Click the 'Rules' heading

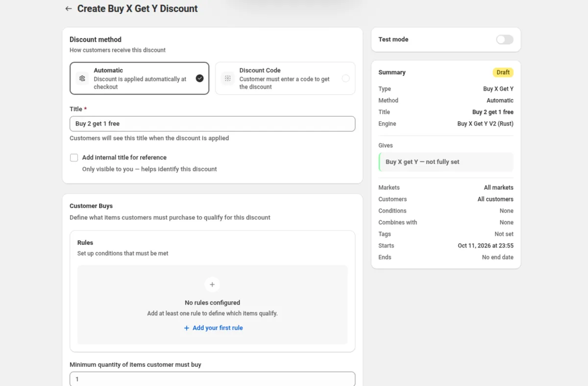(85, 243)
